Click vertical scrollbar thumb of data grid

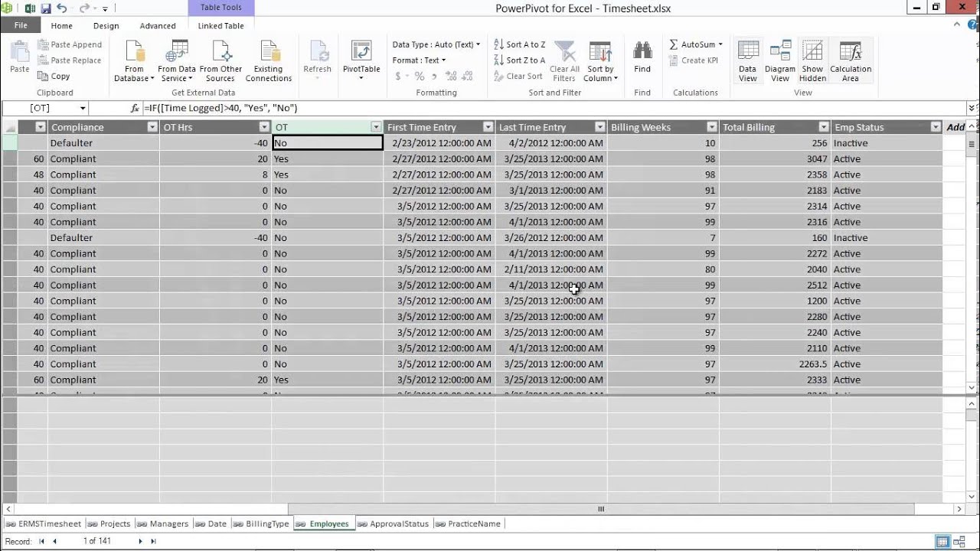972,144
